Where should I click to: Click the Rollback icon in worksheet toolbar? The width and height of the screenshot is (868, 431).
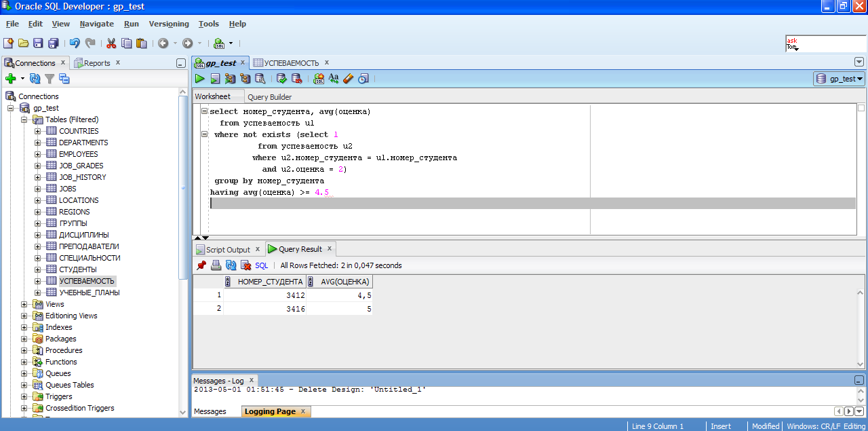pos(296,79)
